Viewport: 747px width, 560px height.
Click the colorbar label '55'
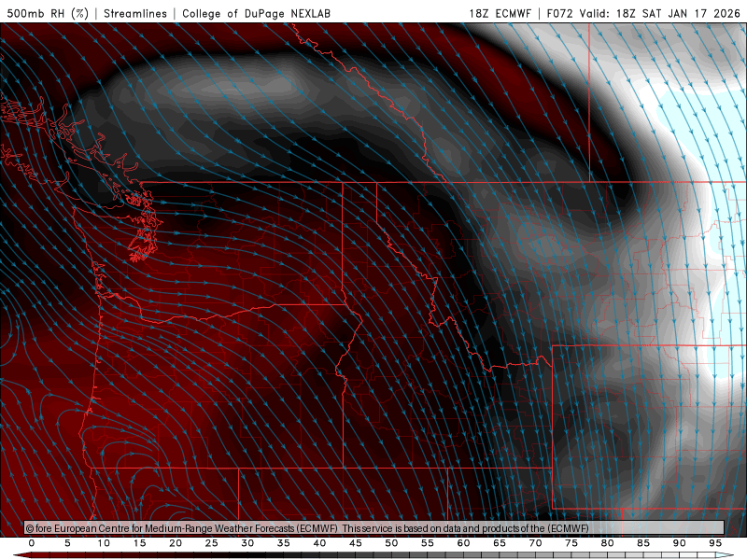428,543
